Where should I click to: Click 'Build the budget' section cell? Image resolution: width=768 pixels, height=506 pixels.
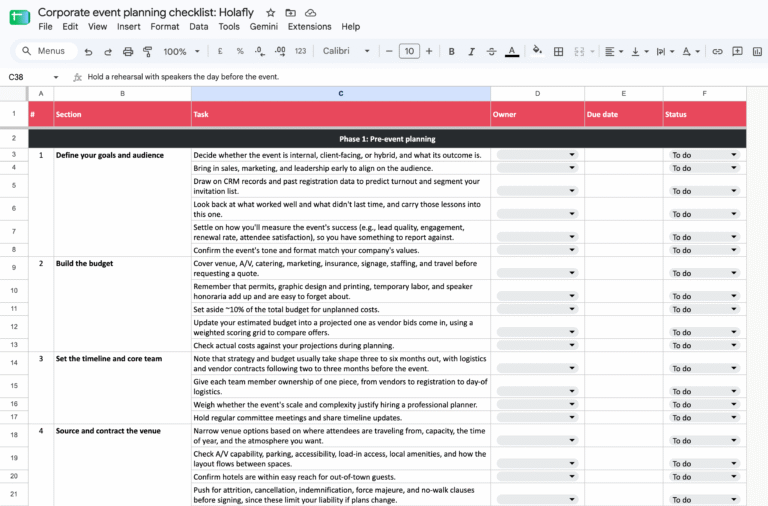click(x=122, y=304)
